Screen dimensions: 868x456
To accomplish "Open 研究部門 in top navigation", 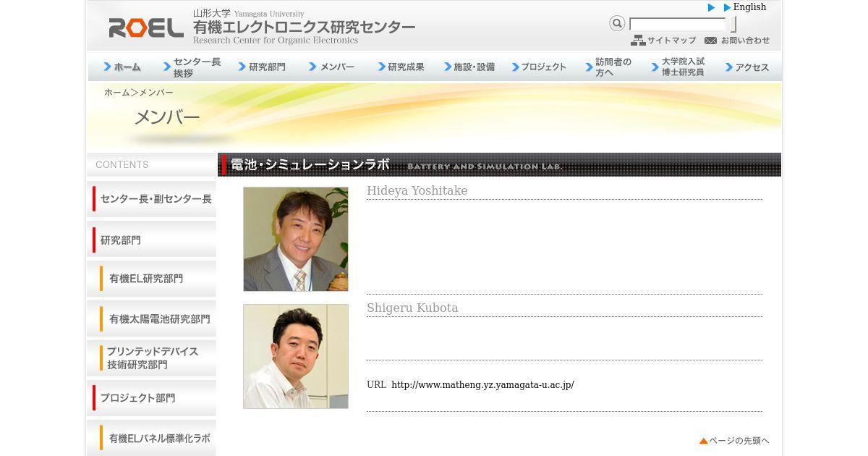I will 262,67.
